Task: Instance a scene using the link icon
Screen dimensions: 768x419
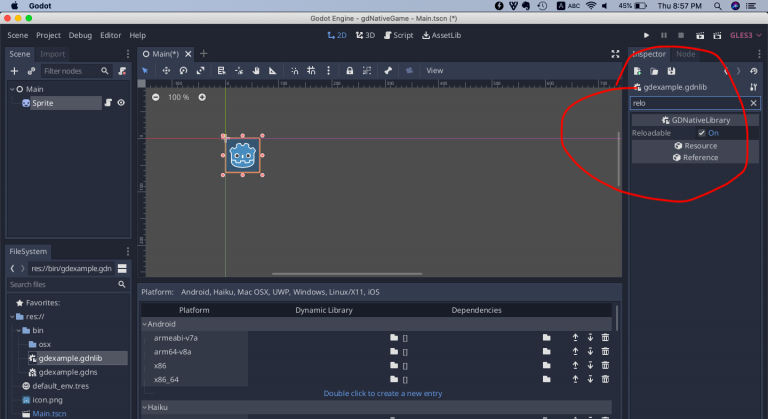Action: click(x=31, y=71)
